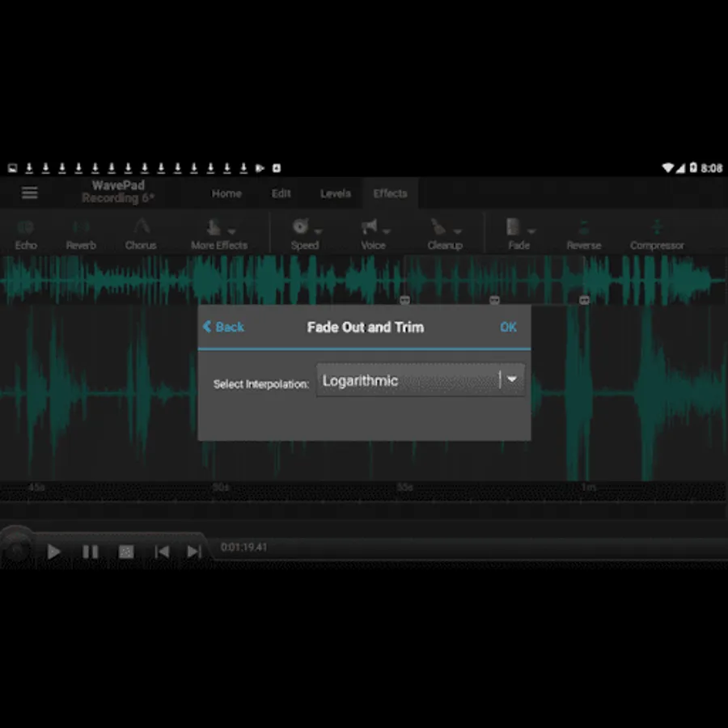This screenshot has height=728, width=728.
Task: Select the Reverse effect icon
Action: [582, 233]
